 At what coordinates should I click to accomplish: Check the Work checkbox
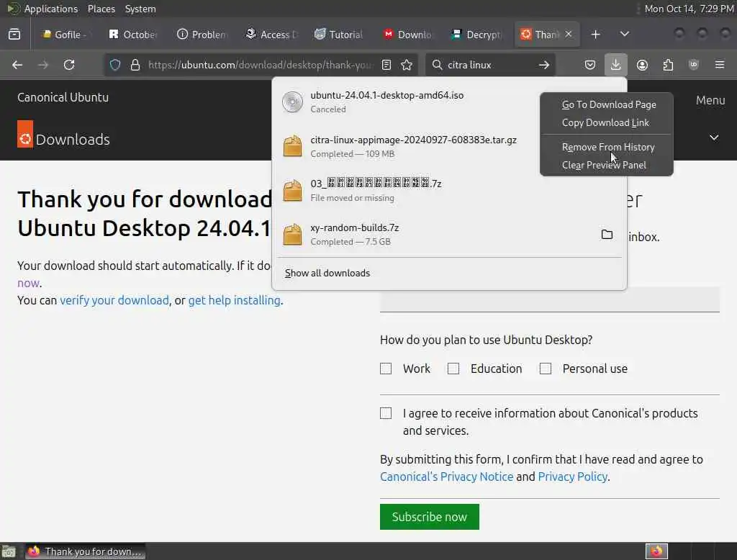(x=386, y=369)
